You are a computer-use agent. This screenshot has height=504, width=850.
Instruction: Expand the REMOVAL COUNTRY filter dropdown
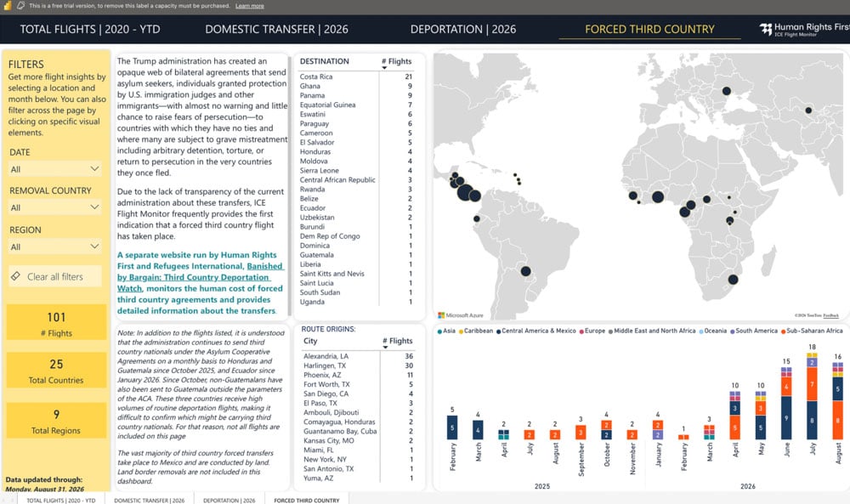pos(54,207)
